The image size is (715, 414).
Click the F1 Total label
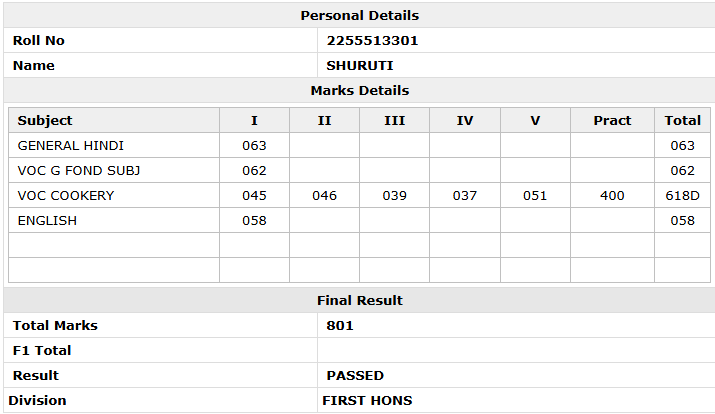42,351
